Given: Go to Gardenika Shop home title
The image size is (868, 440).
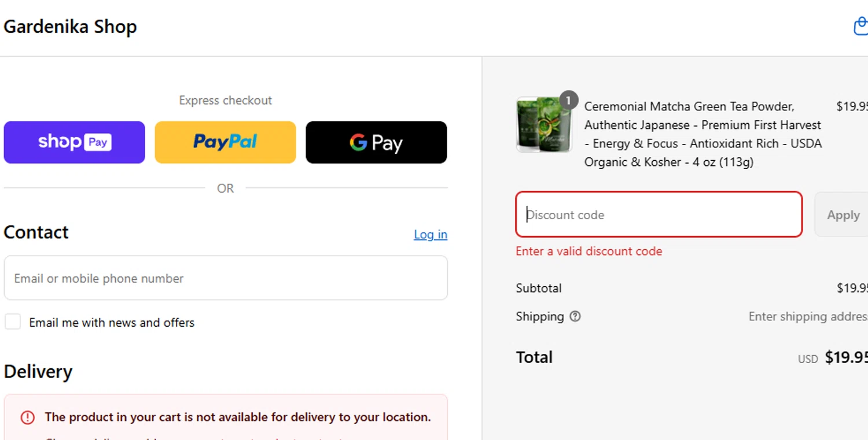Looking at the screenshot, I should (x=70, y=27).
